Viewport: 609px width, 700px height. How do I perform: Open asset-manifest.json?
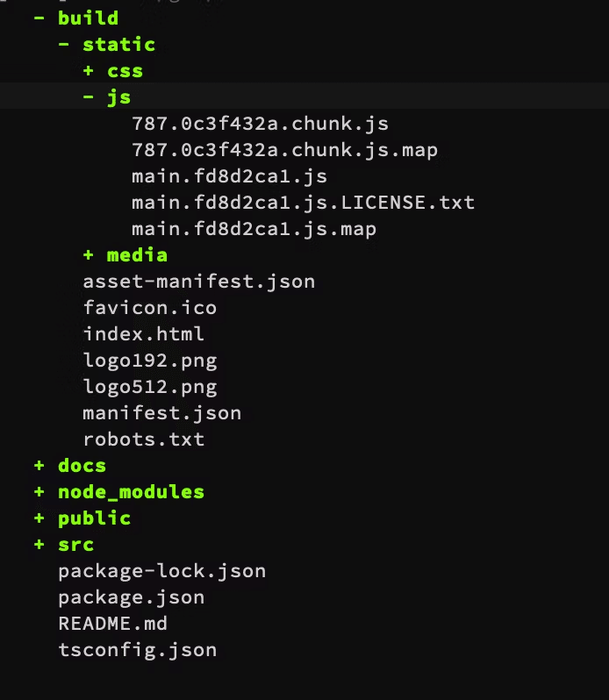click(198, 282)
